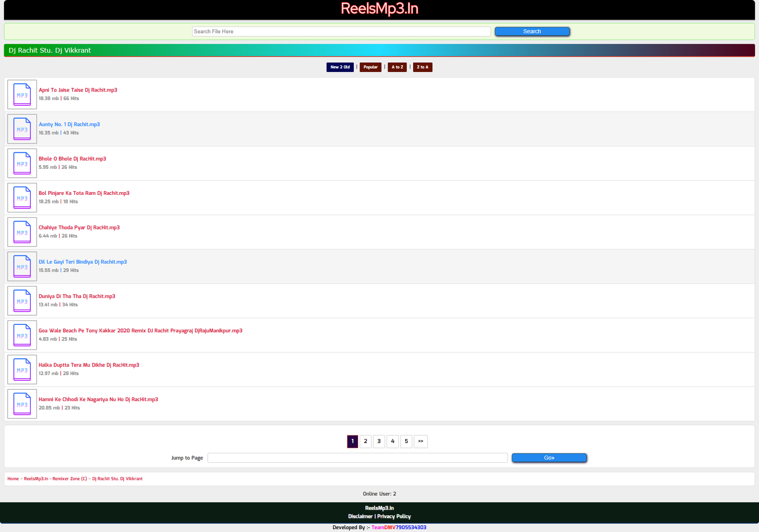
Task: Open Goa Wale Beach Pe remix link
Action: click(x=140, y=330)
